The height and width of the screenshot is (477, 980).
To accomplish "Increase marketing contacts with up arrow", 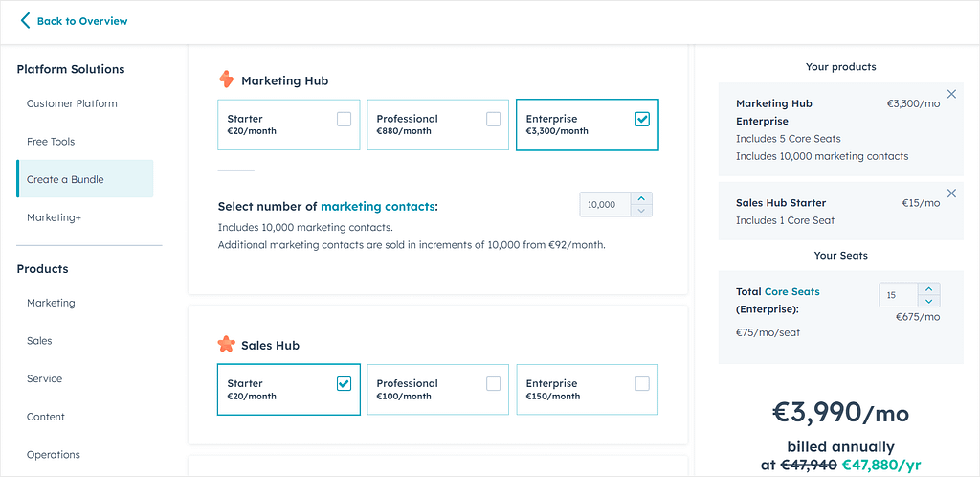I will 641,198.
